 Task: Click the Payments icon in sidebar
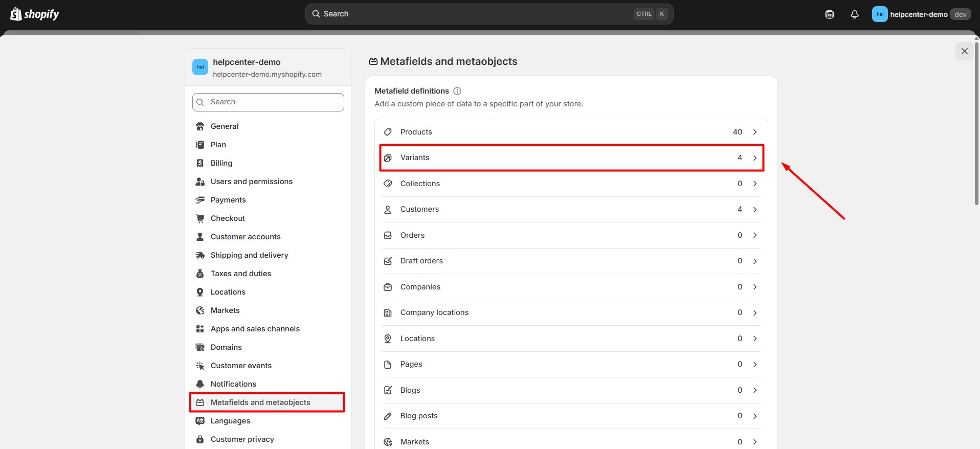click(x=200, y=200)
